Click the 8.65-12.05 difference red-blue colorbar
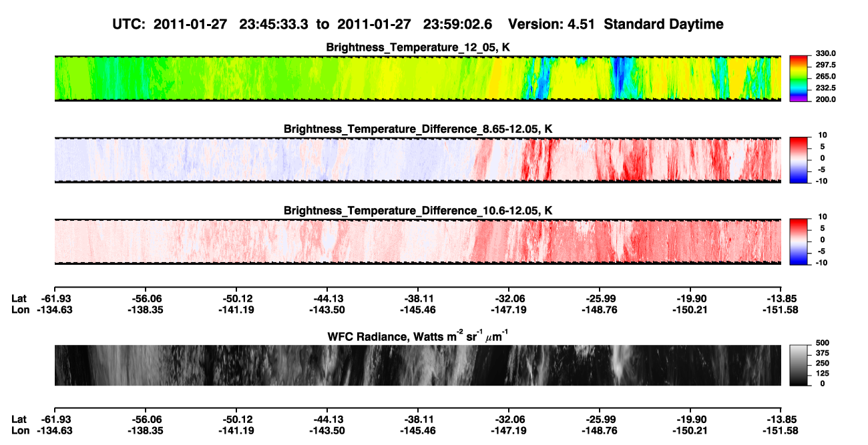 click(799, 160)
